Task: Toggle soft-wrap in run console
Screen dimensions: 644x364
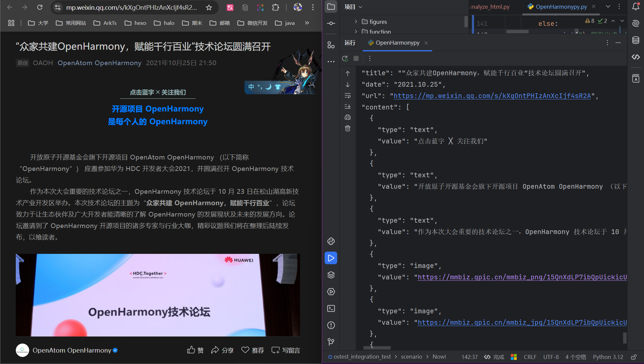Action: (x=348, y=96)
